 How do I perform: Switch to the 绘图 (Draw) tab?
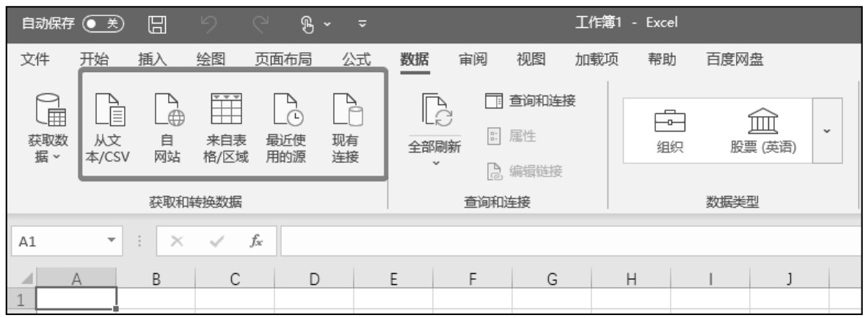click(211, 59)
